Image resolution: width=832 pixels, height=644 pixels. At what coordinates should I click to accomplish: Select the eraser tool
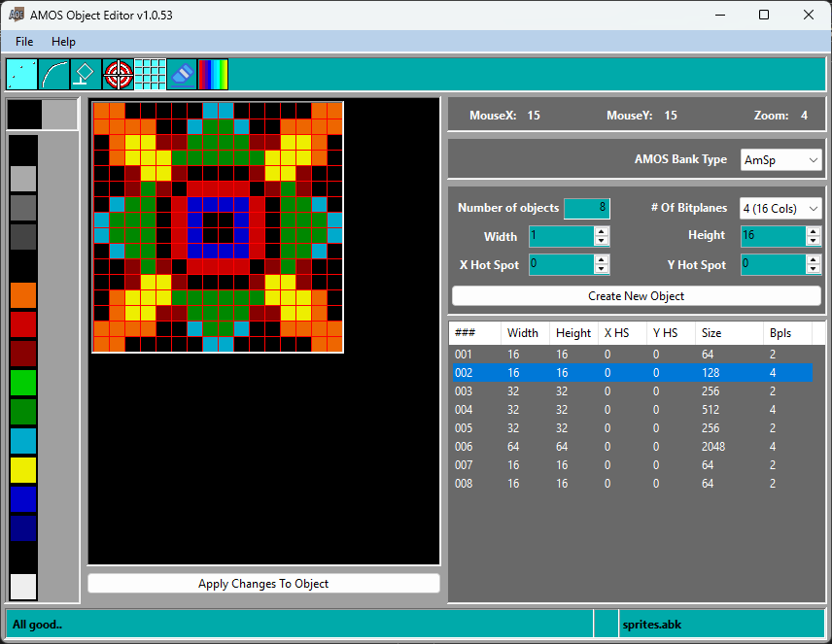click(x=182, y=74)
